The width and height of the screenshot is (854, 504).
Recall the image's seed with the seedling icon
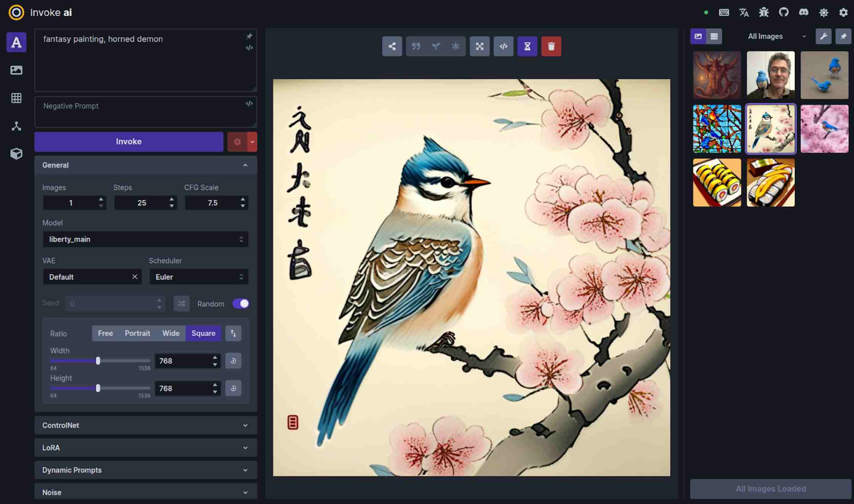436,46
